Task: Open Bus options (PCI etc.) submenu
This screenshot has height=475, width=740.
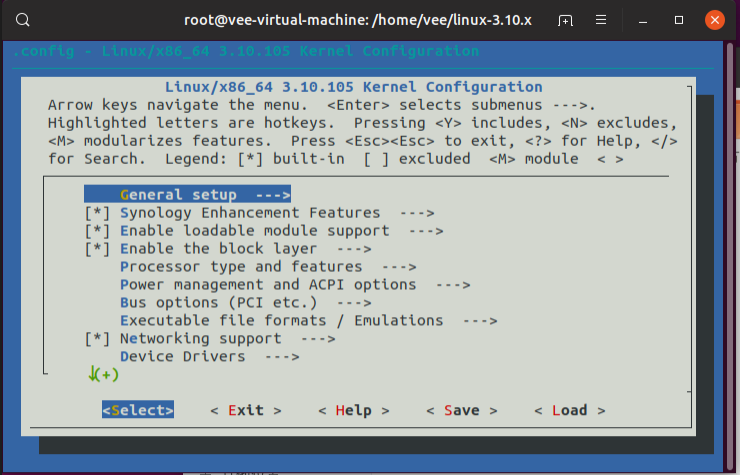Action: (x=245, y=303)
